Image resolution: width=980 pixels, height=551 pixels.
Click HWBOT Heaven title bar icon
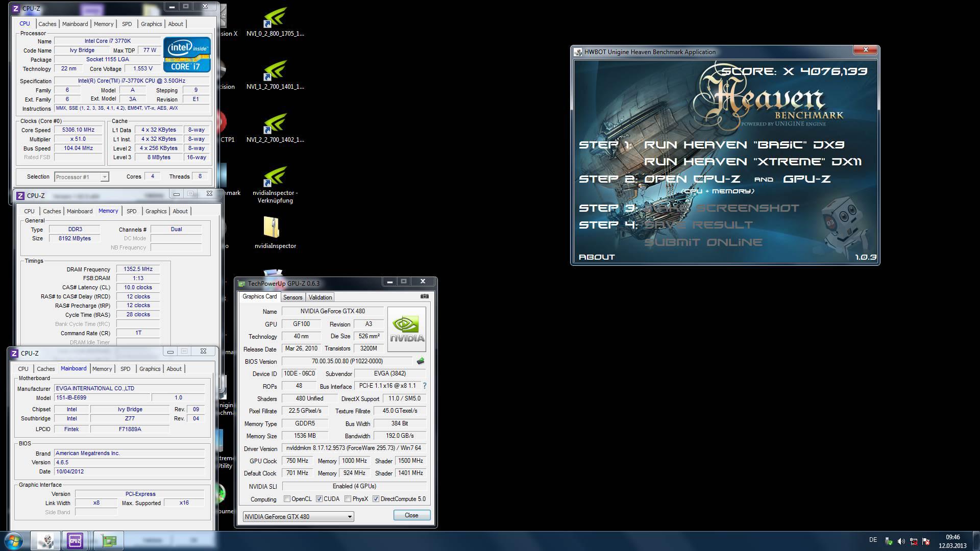click(578, 52)
